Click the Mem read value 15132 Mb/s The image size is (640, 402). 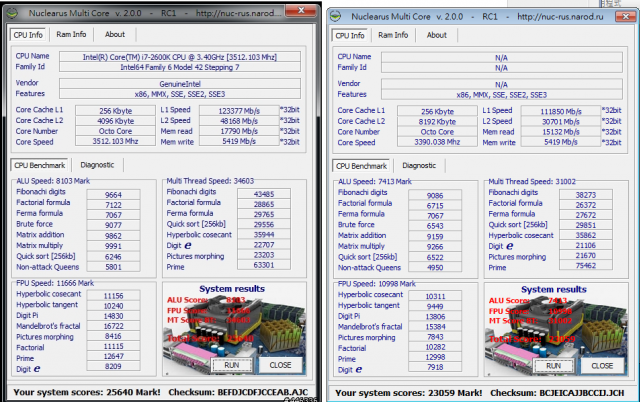(x=561, y=132)
